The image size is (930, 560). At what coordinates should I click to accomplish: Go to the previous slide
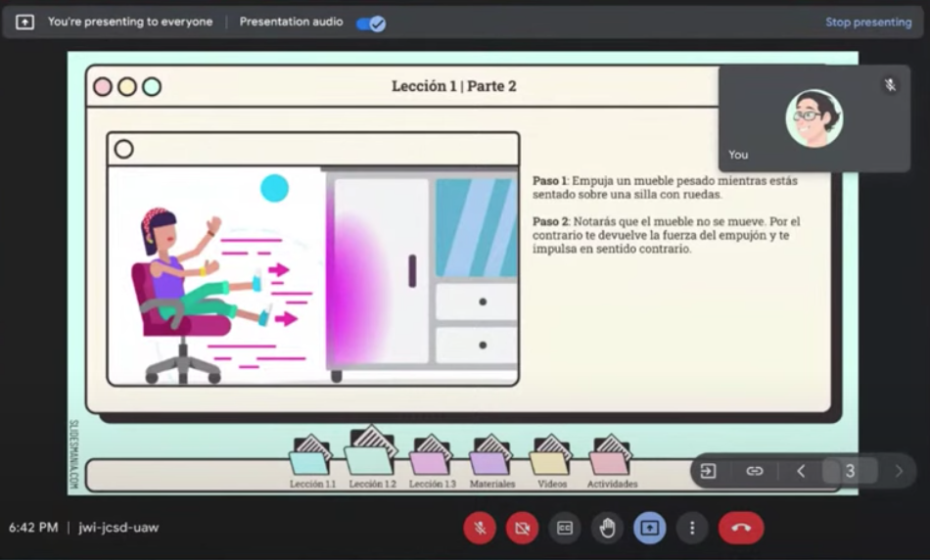[801, 471]
